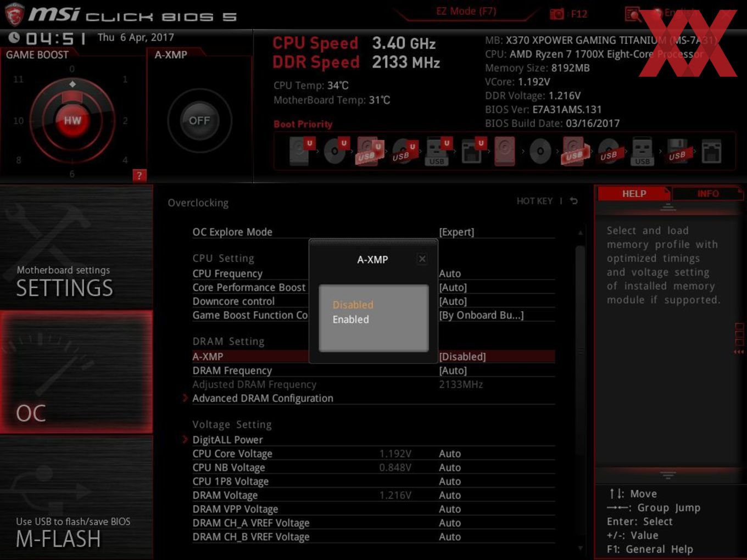
Task: Click the Game Boost dial position 11
Action: (x=19, y=79)
